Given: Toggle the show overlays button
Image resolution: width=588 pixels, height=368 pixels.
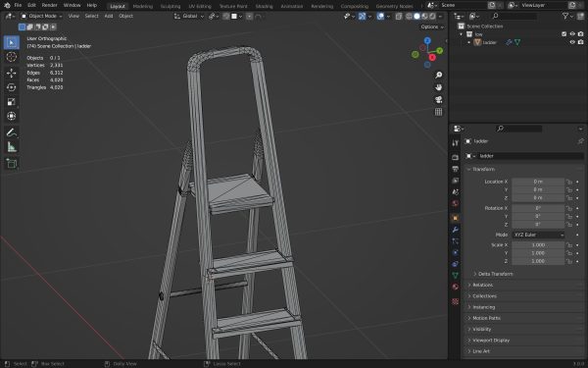Looking at the screenshot, I should coord(380,16).
